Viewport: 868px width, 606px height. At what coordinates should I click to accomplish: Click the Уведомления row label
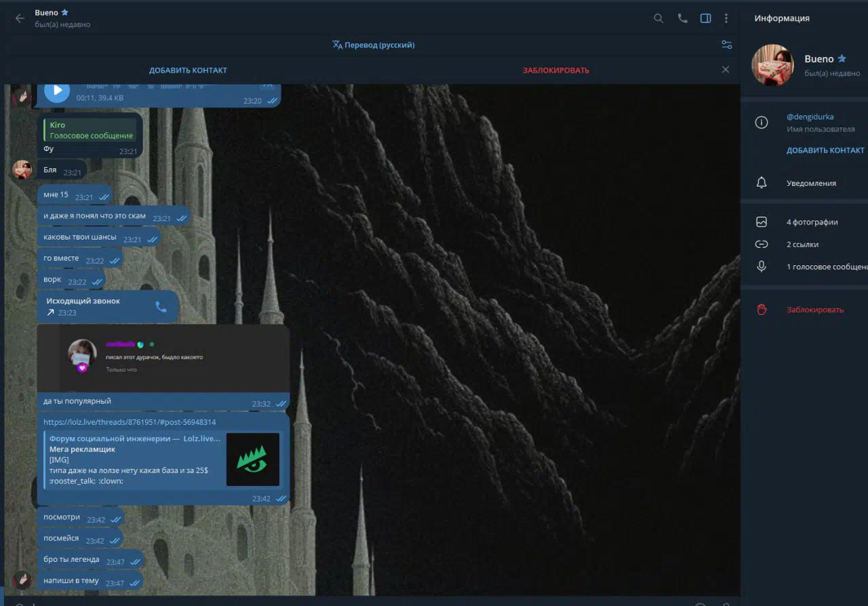click(811, 183)
